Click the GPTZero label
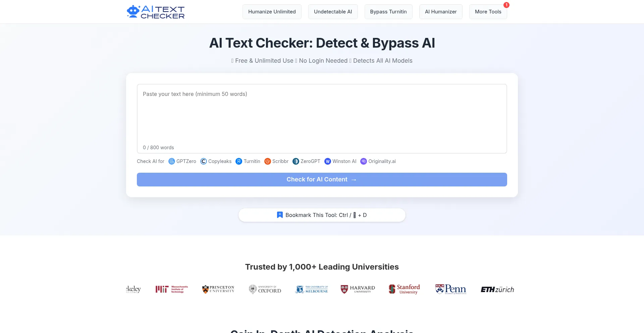 pyautogui.click(x=186, y=161)
